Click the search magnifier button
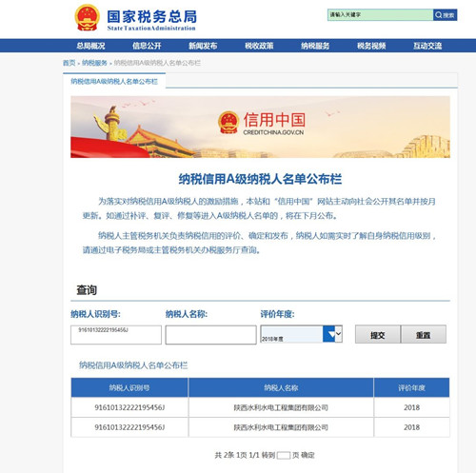 pyautogui.click(x=445, y=15)
